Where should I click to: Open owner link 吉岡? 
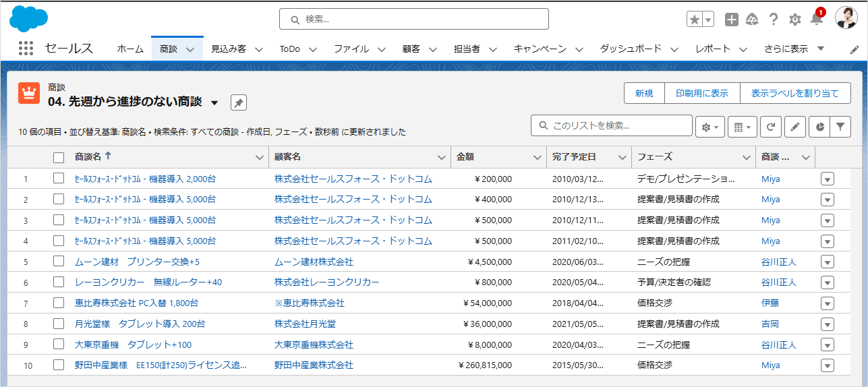[770, 324]
